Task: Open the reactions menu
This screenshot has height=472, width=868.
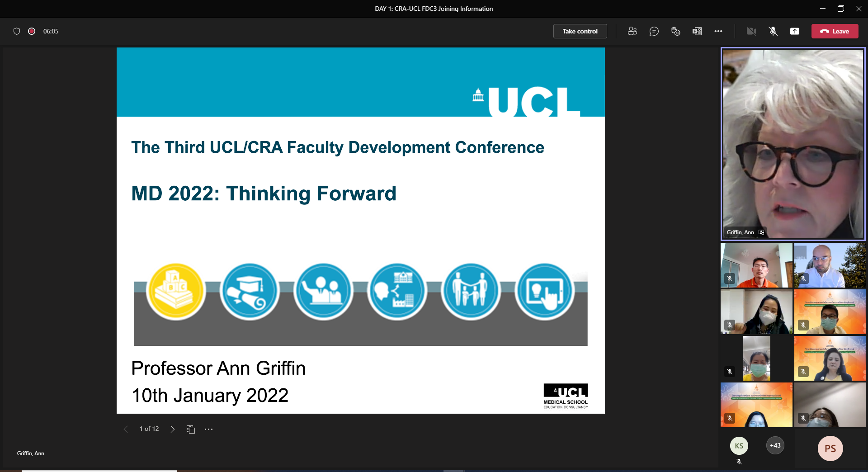Action: tap(675, 31)
